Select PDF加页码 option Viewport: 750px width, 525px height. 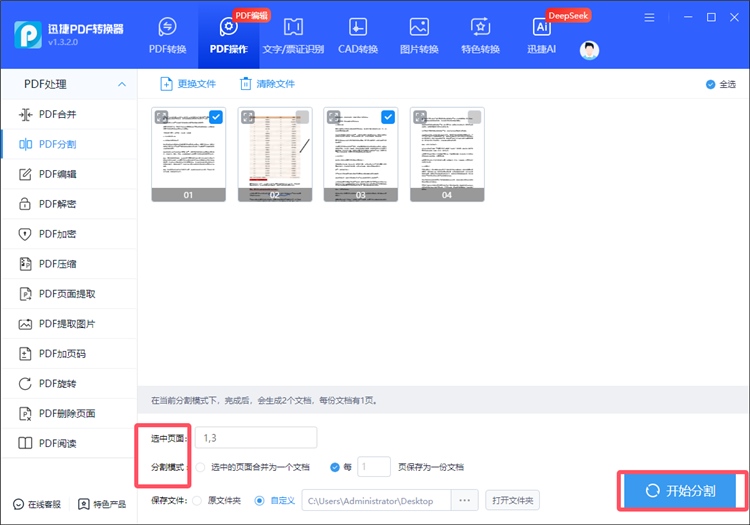[x=69, y=354]
